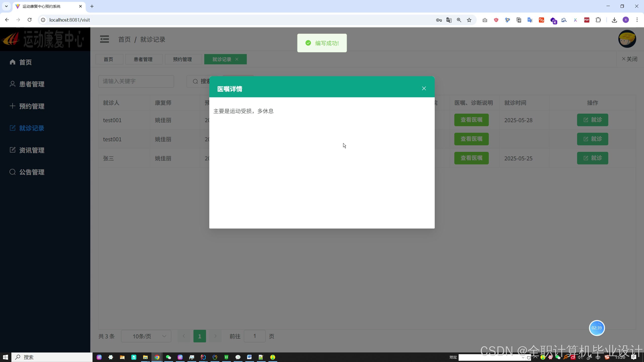Open the 关闭 tabs option at top right
Viewport: 644px width, 362px height.
[629, 59]
